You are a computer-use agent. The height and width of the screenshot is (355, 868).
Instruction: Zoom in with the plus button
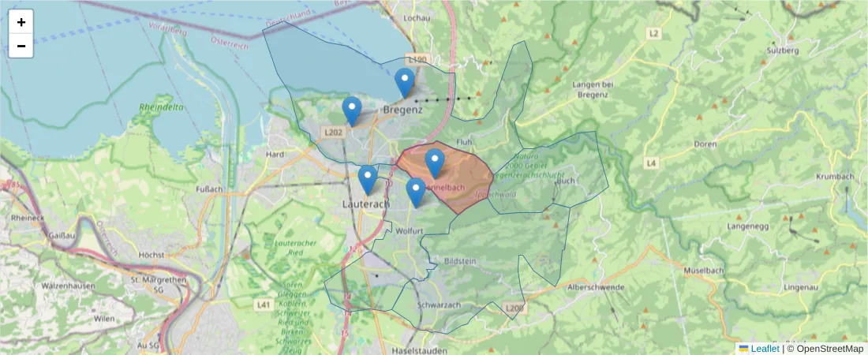point(21,22)
